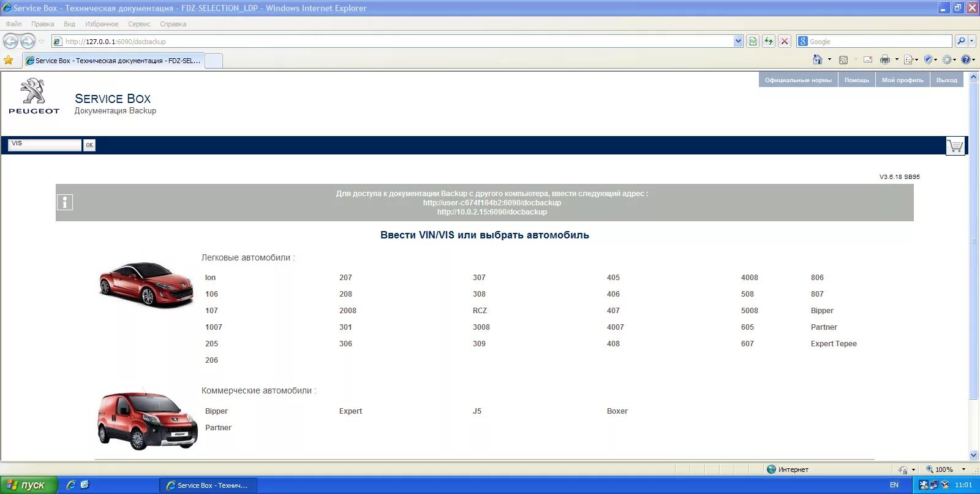Select the 5008 model link
Viewport: 980px width, 494px height.
(x=749, y=311)
